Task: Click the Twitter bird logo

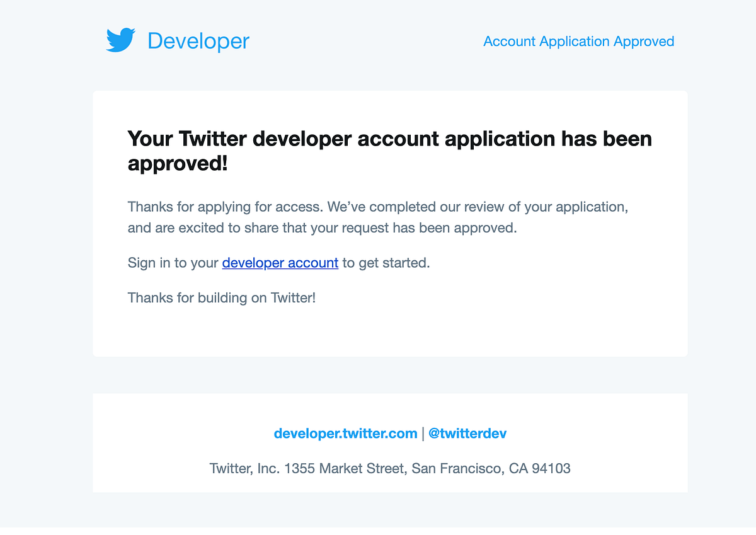Action: pos(120,40)
